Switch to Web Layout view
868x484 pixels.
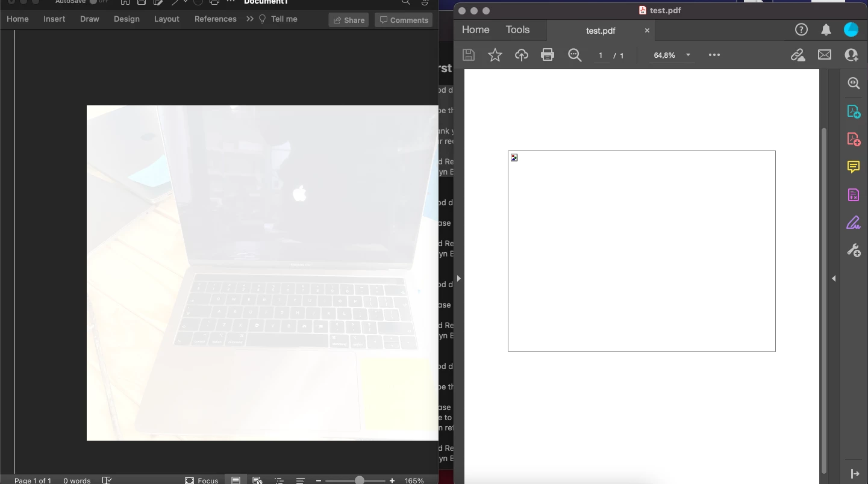[x=257, y=480]
